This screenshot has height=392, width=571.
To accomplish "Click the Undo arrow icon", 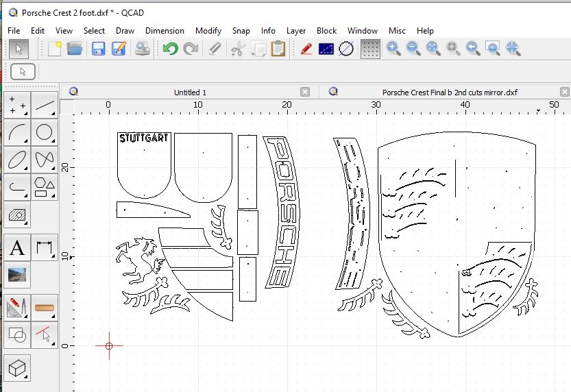I will point(169,49).
